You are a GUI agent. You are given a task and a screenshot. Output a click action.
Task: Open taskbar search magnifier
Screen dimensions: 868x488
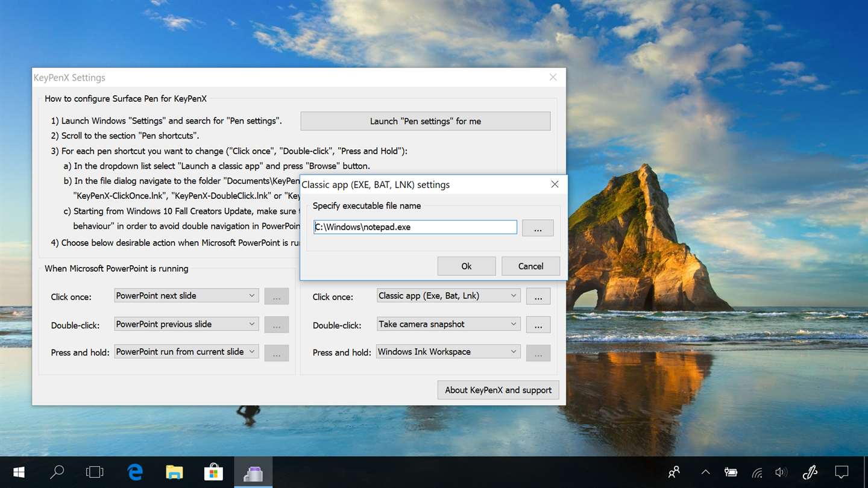pos(57,472)
